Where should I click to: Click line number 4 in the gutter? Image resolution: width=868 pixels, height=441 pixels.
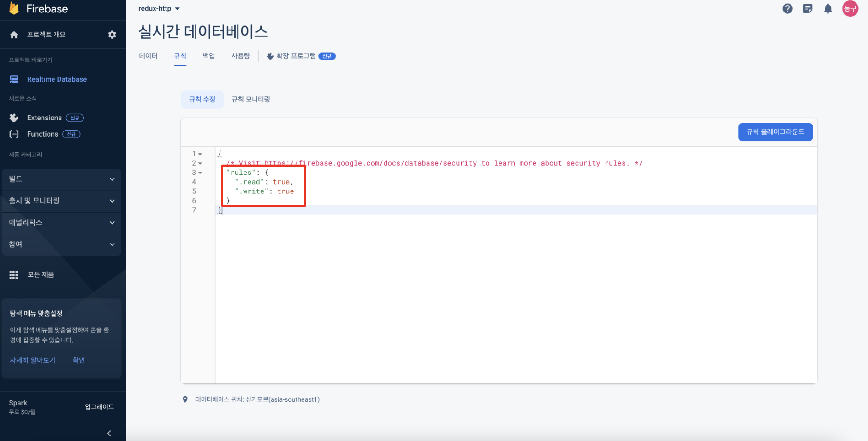pos(194,182)
